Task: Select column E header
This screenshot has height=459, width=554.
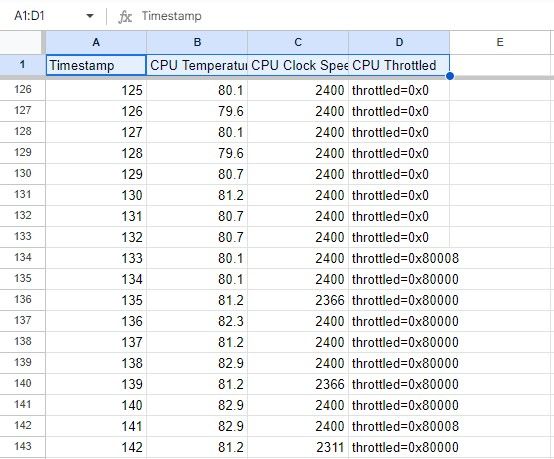Action: (500, 42)
